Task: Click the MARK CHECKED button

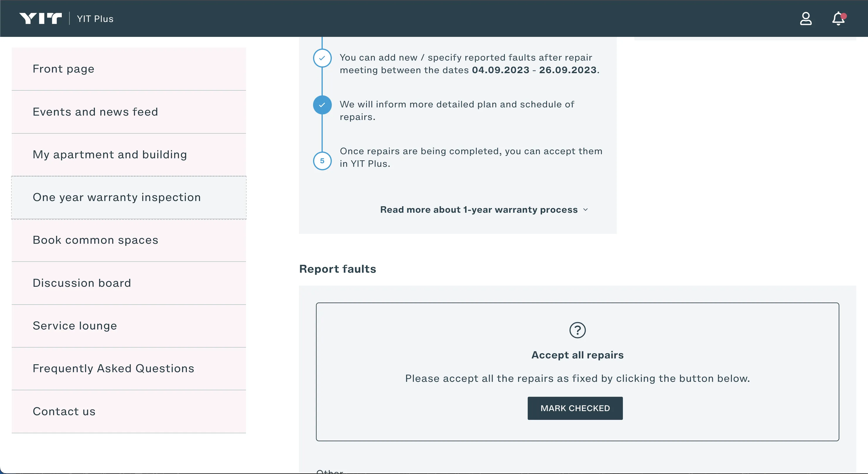Action: [575, 408]
